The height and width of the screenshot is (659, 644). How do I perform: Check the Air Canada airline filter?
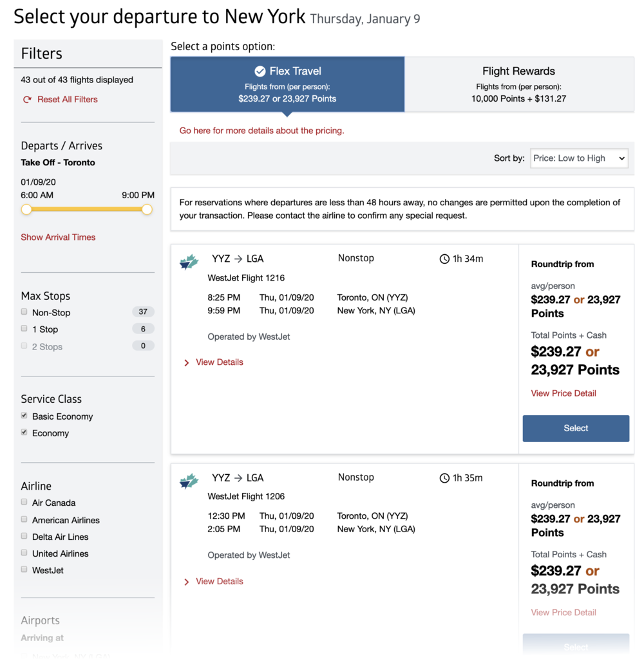(24, 502)
